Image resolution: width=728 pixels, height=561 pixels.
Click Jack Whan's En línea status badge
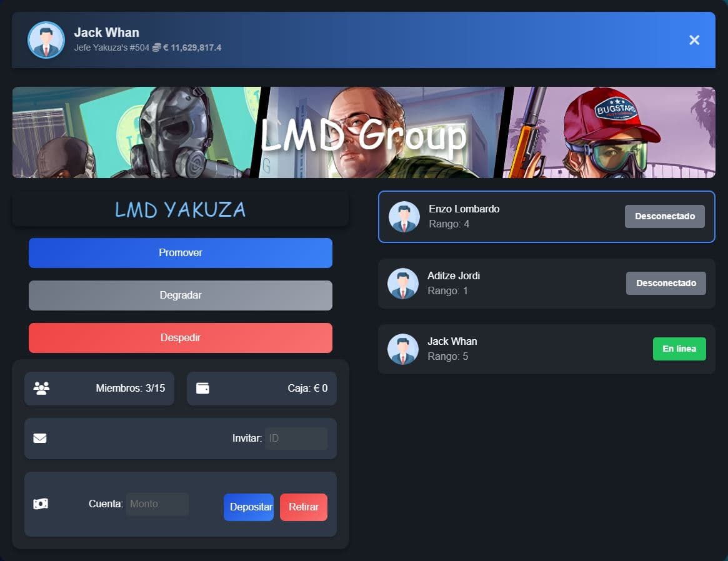679,349
